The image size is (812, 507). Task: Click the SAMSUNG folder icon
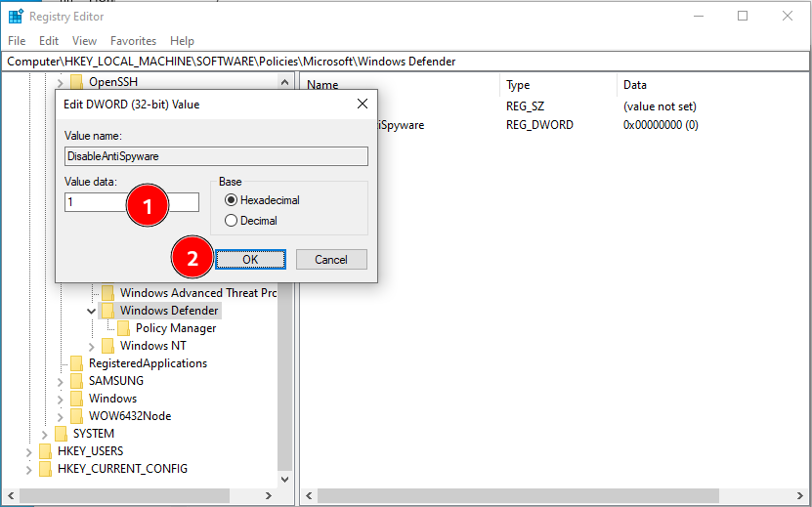pyautogui.click(x=76, y=381)
